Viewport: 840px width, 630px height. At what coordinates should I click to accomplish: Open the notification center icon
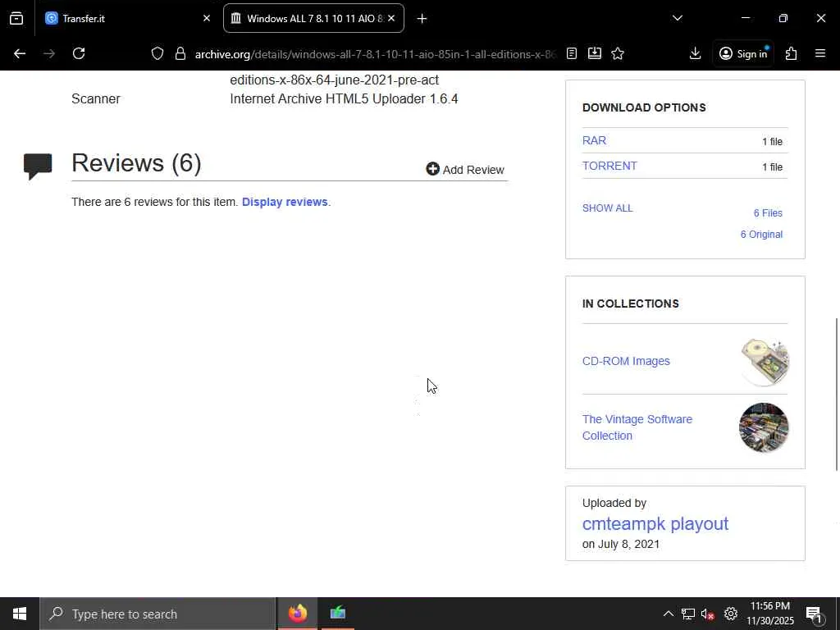point(815,614)
